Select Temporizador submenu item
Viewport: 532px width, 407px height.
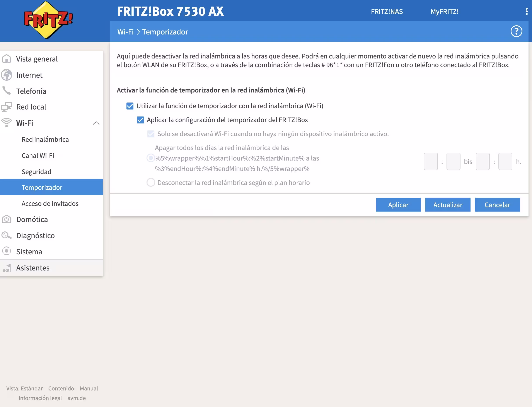click(x=51, y=187)
